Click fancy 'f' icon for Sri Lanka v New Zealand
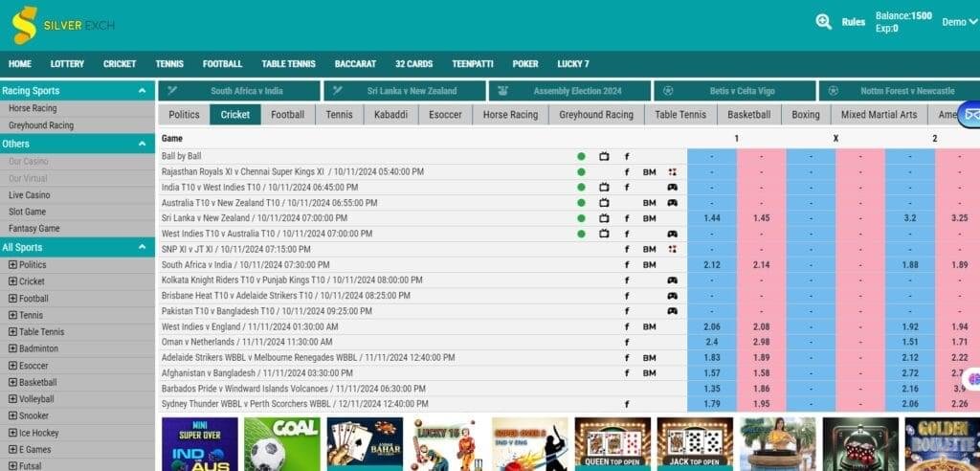The width and height of the screenshot is (980, 471). (x=627, y=218)
